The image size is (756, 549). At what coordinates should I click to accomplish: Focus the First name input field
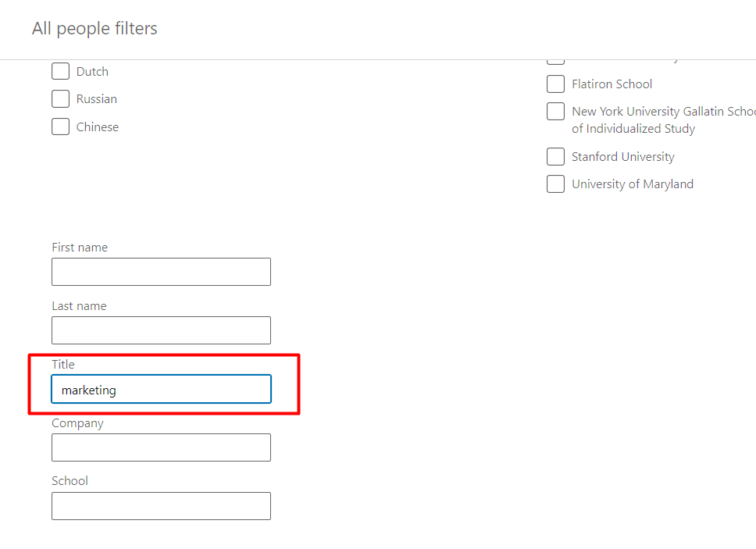coord(161,272)
